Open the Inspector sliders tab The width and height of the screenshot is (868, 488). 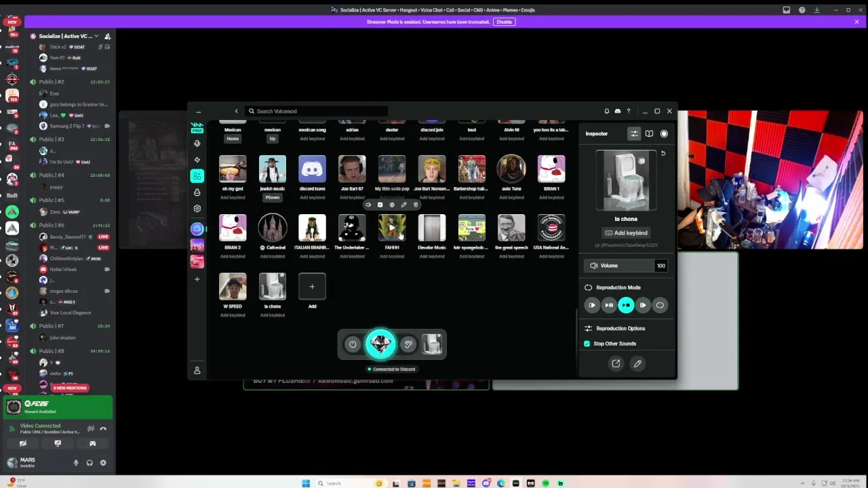[634, 134]
